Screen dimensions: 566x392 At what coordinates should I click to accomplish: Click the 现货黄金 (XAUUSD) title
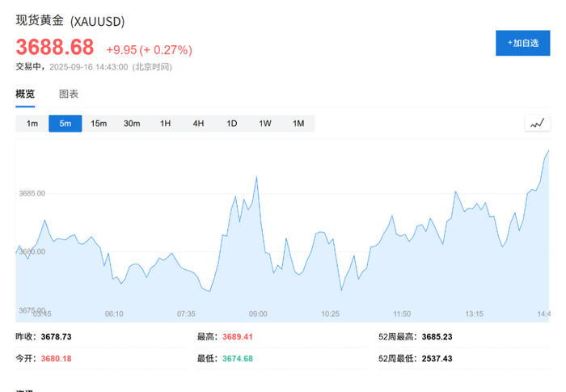click(70, 21)
